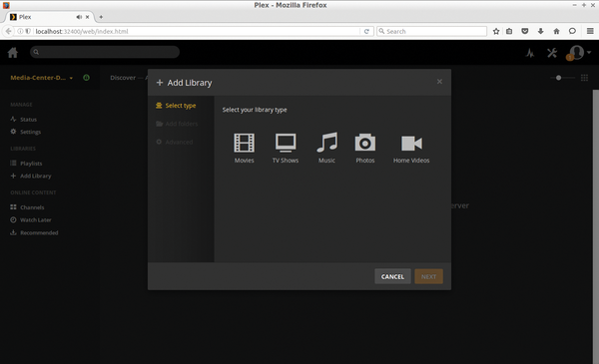
Task: Close the Add Library dialog
Action: (x=439, y=81)
